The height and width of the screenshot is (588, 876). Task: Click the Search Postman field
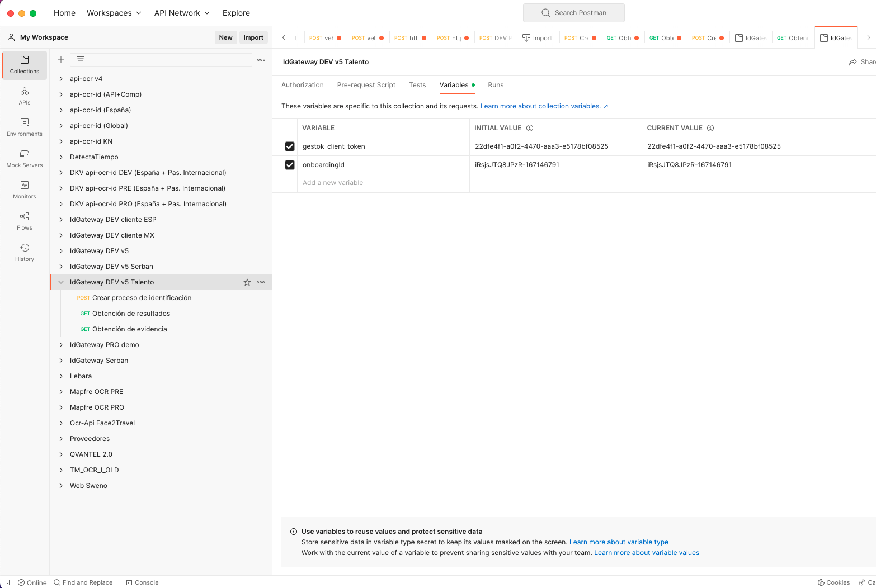coord(574,13)
